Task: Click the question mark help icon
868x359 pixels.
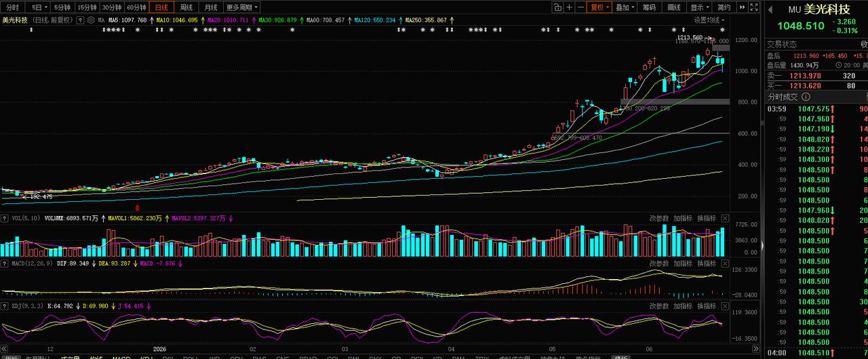Action: (80, 20)
